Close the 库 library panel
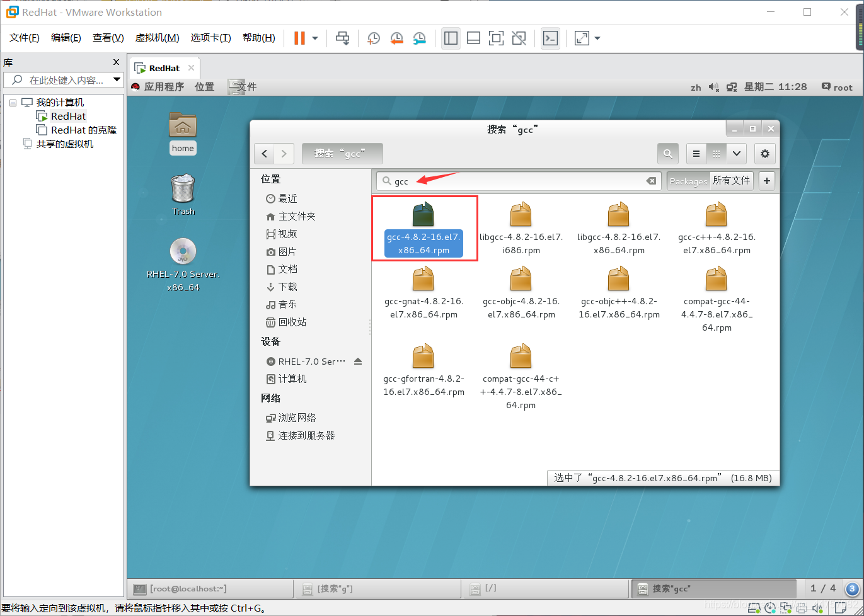Image resolution: width=864 pixels, height=616 pixels. pyautogui.click(x=116, y=62)
